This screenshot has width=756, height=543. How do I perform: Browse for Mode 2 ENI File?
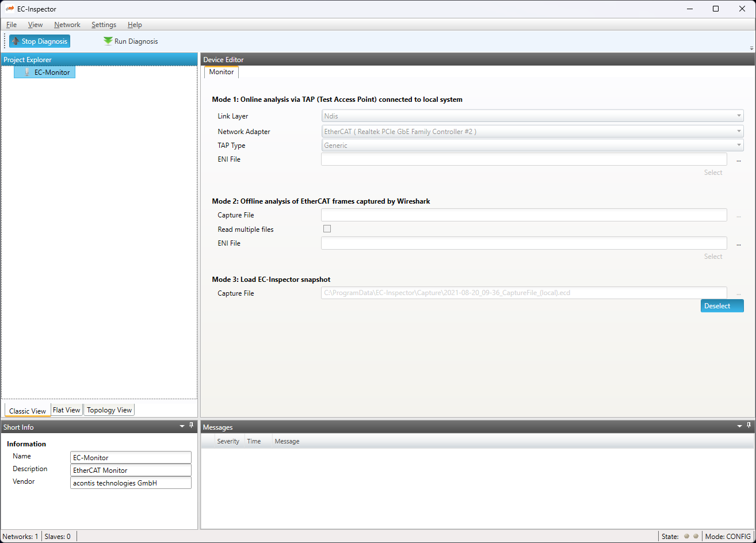(x=738, y=244)
